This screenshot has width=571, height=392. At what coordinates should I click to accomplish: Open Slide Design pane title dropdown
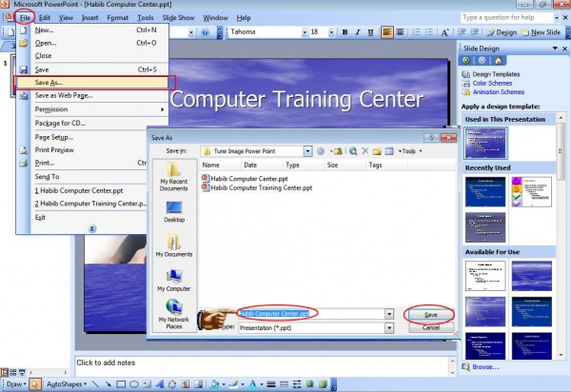[555, 48]
